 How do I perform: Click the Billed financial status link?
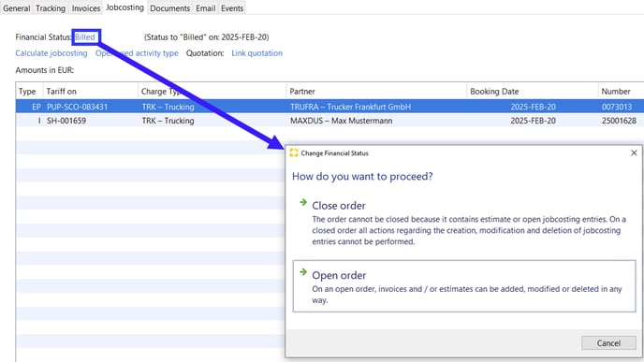tap(84, 36)
